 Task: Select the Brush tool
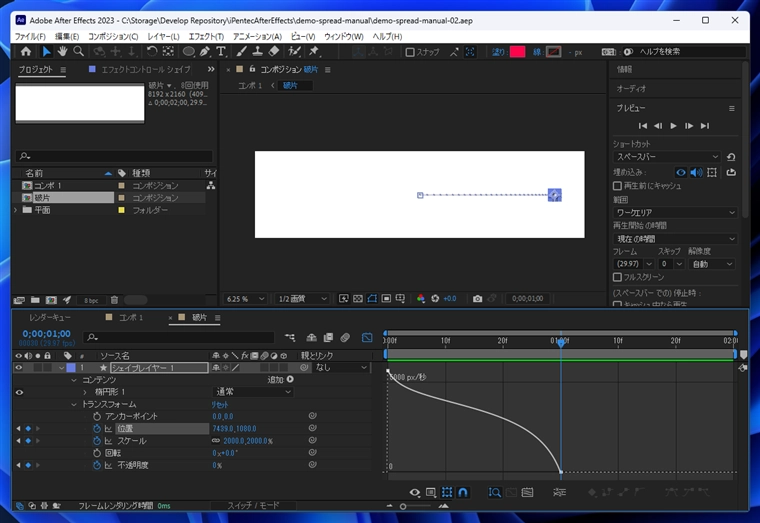click(241, 51)
